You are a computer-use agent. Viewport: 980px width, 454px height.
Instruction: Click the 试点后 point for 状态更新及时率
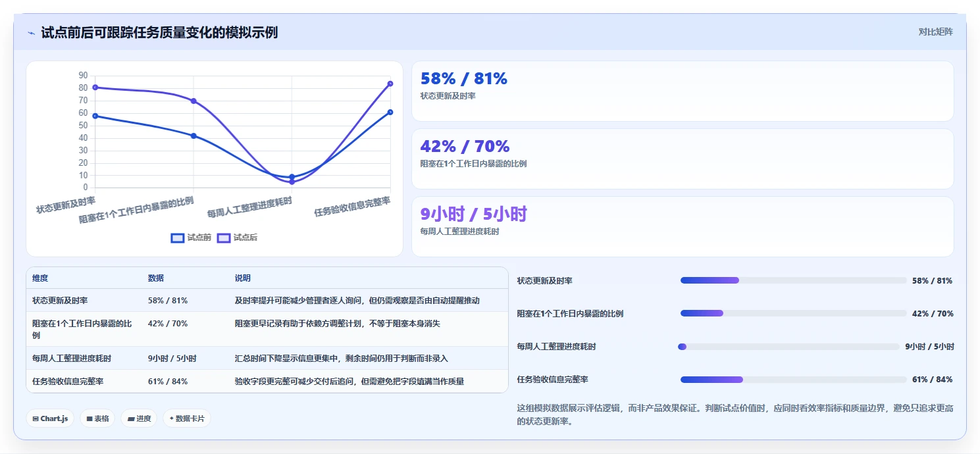click(x=95, y=88)
